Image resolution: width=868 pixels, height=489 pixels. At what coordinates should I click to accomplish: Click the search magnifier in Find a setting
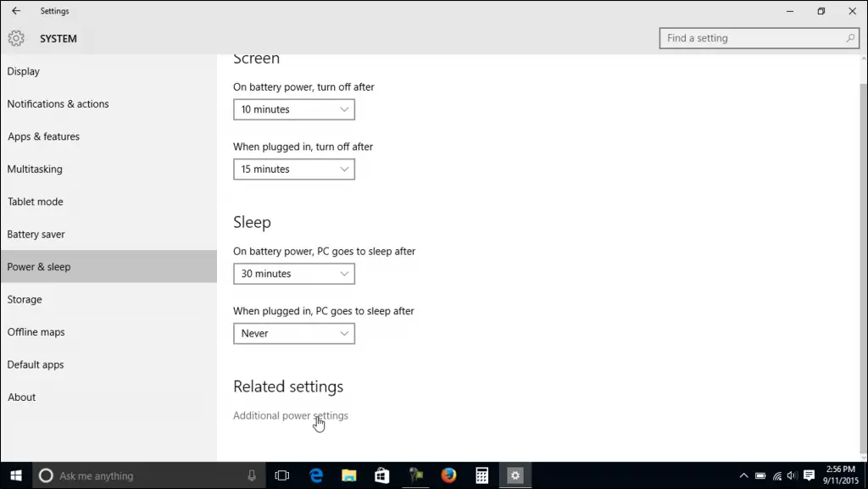(x=849, y=38)
